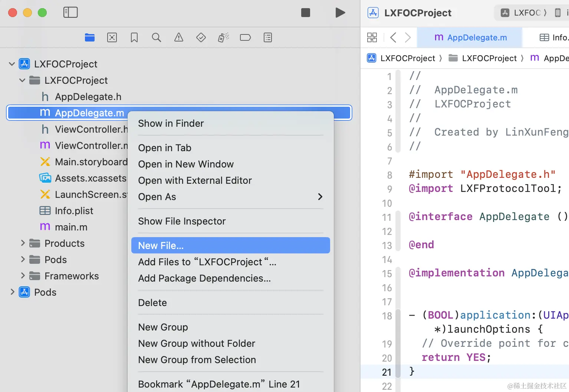Choose Show in Finder
The image size is (569, 392).
pyautogui.click(x=231, y=123)
